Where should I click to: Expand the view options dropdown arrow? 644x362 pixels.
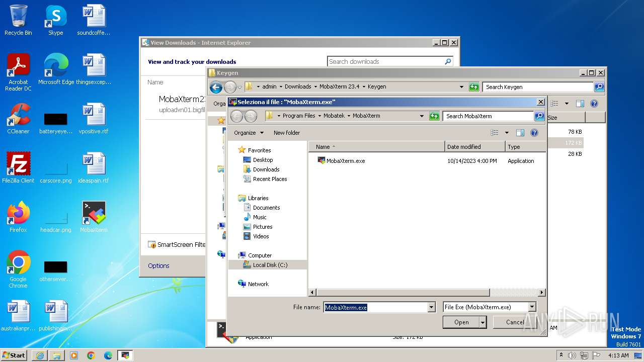507,133
